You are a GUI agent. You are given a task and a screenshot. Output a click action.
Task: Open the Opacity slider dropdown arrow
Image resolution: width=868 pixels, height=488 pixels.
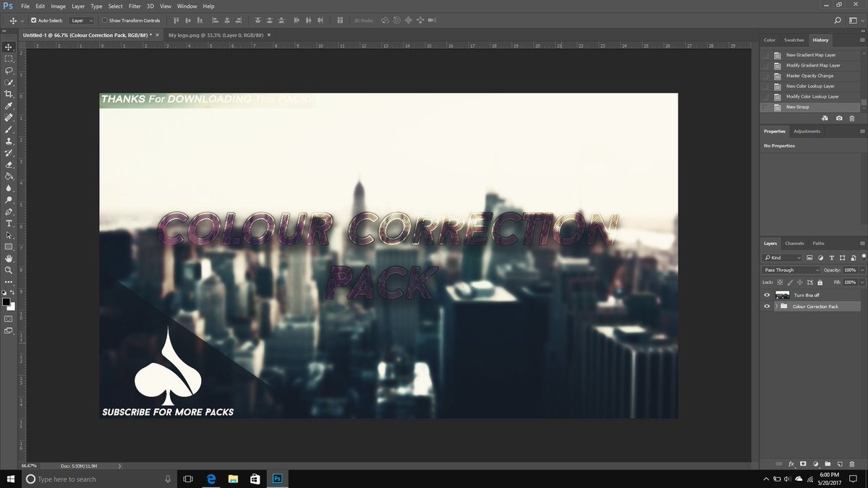[x=863, y=270]
